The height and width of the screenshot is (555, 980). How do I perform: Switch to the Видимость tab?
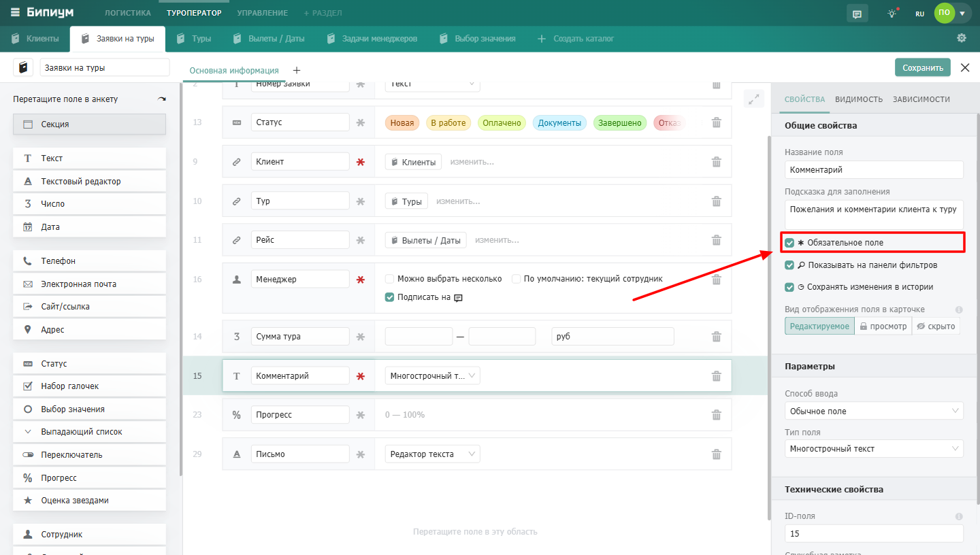click(859, 99)
